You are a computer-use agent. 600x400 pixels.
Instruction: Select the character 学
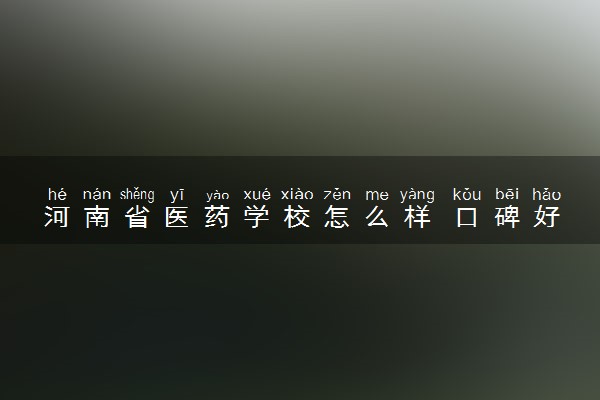tap(257, 217)
